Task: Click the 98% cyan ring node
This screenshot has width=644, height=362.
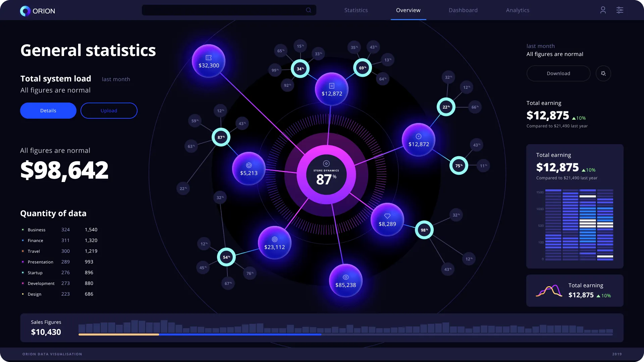Action: (x=424, y=230)
